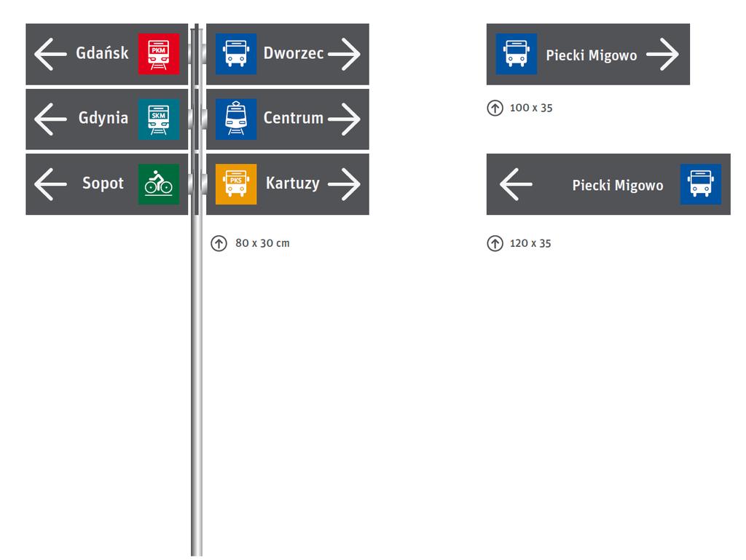Click the Sopot sign label
This screenshot has width=746, height=560.
(x=103, y=184)
